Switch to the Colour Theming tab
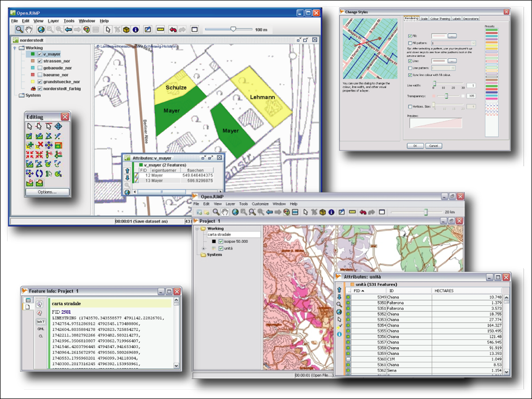This screenshot has height=399, width=532. click(440, 19)
